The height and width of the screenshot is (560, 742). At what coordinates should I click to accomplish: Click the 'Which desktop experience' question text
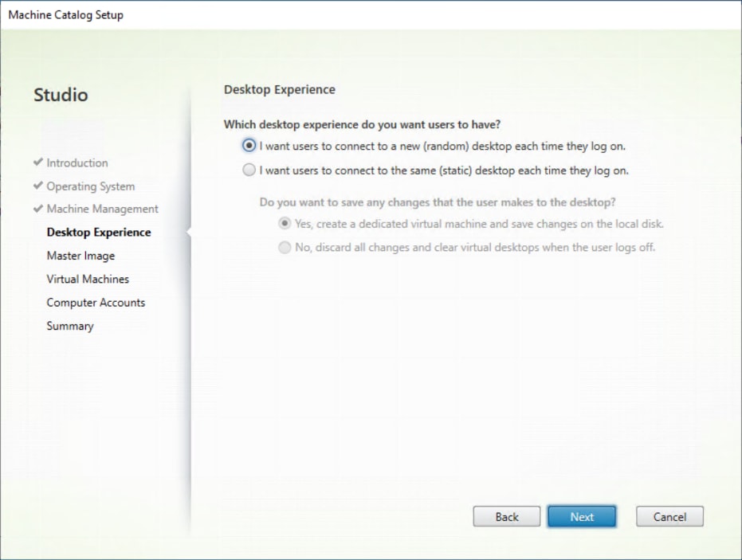[x=362, y=124]
